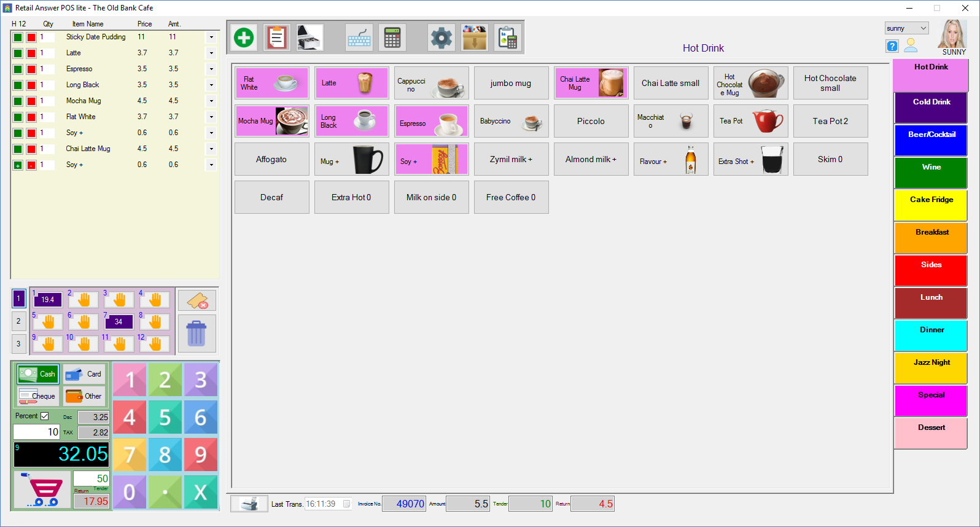980x527 pixels.
Task: Switch to Cake Fridge category
Action: 931,206
